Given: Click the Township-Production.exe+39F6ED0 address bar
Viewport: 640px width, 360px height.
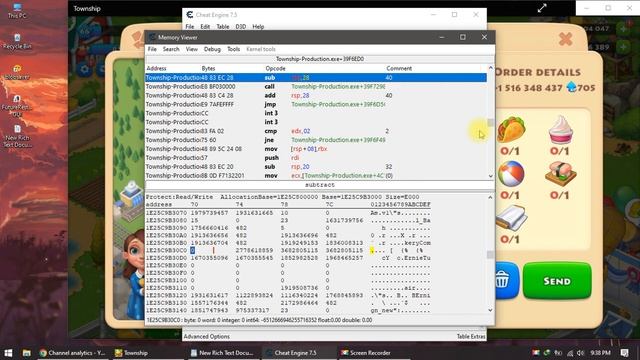Looking at the screenshot, I should [x=320, y=59].
